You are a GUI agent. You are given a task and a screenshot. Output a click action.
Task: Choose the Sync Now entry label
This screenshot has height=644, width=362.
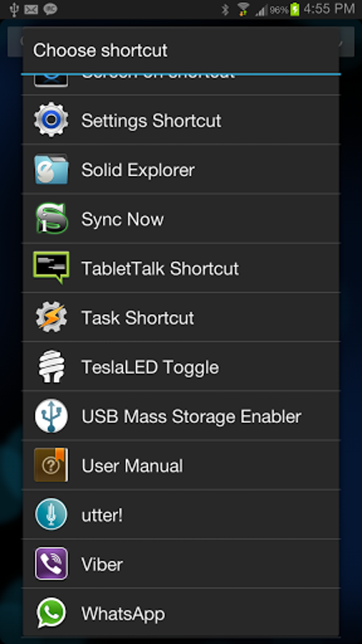tap(122, 220)
